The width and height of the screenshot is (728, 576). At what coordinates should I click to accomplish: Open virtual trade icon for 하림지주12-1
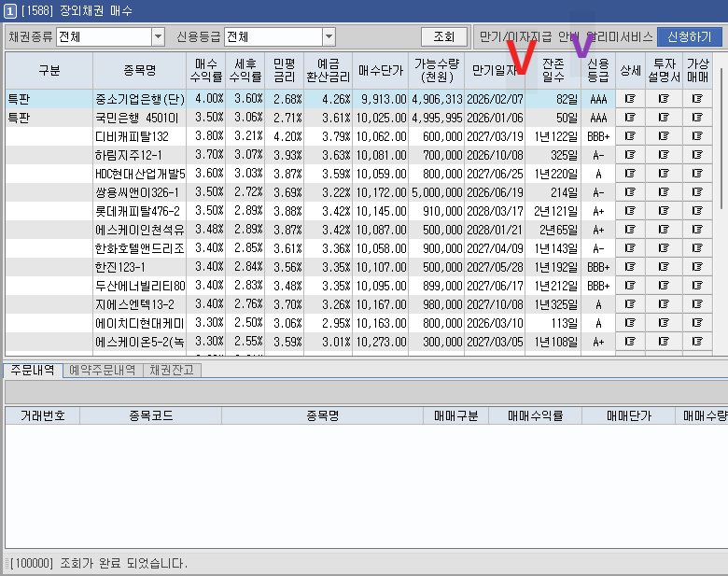click(697, 155)
